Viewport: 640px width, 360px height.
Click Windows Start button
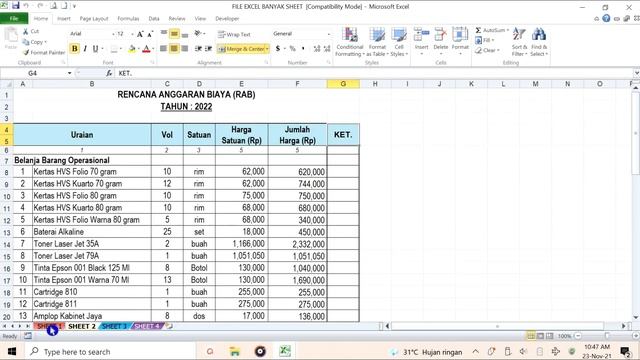coord(12,351)
